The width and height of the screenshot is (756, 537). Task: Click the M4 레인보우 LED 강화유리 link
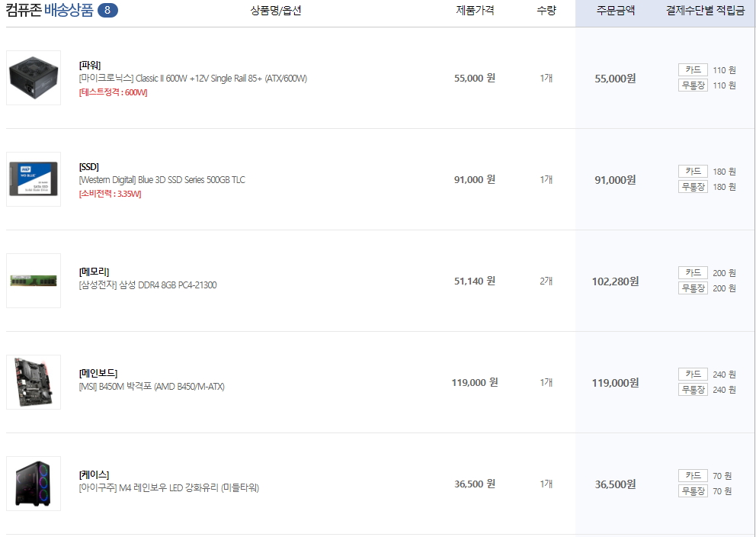168,487
